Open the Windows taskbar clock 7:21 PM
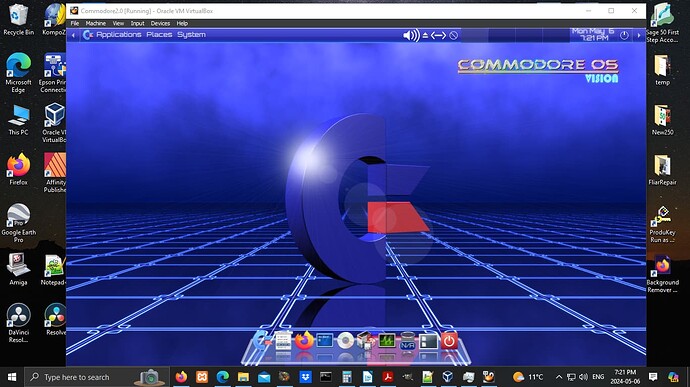 [625, 377]
